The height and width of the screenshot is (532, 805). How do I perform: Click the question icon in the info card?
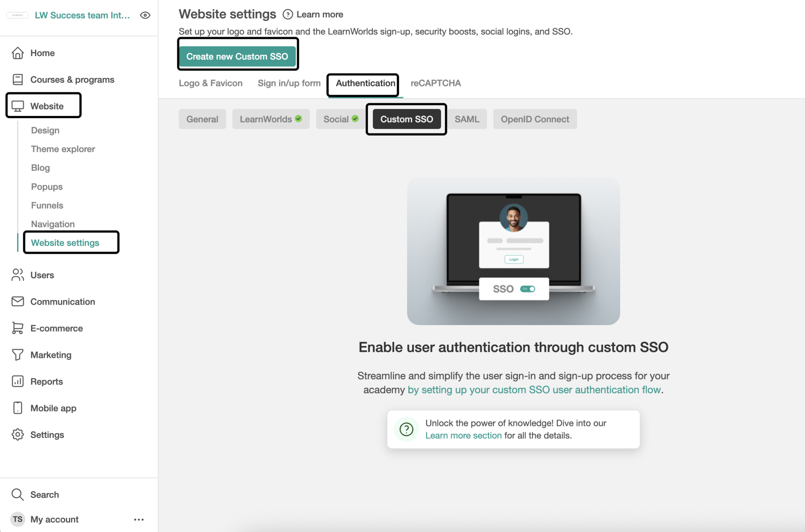[406, 429]
